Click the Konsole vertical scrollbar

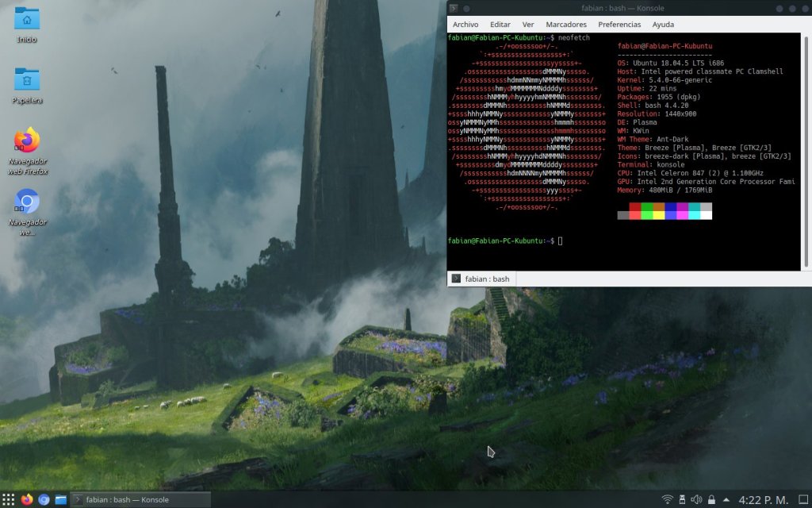[806, 151]
